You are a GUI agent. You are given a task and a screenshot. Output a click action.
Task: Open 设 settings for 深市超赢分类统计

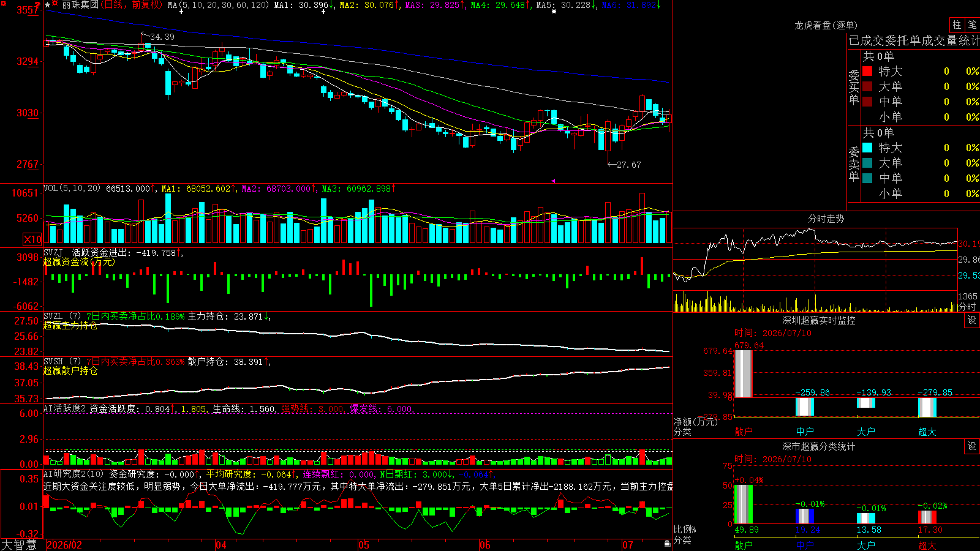coord(972,446)
